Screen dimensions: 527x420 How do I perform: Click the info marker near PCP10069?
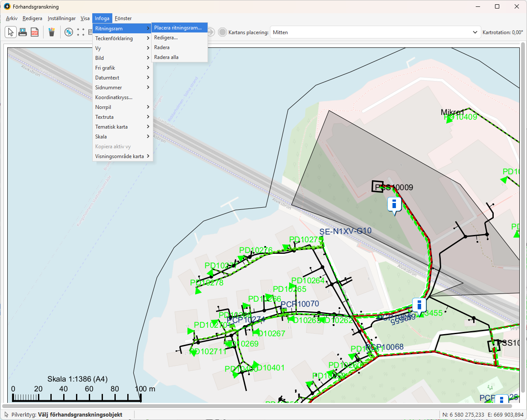point(419,305)
